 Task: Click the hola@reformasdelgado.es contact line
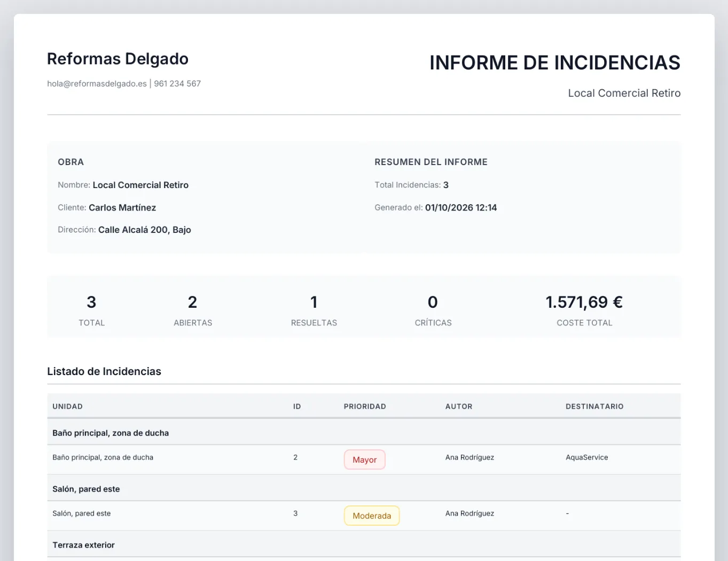[124, 83]
